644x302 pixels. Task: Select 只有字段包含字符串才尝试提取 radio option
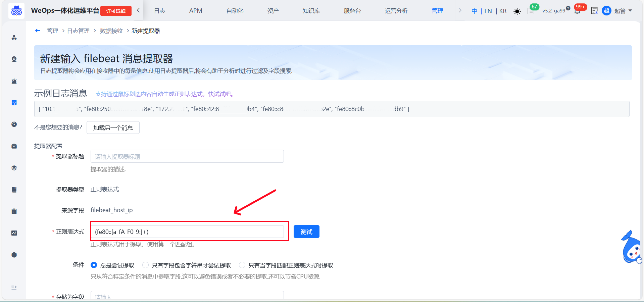[145, 265]
